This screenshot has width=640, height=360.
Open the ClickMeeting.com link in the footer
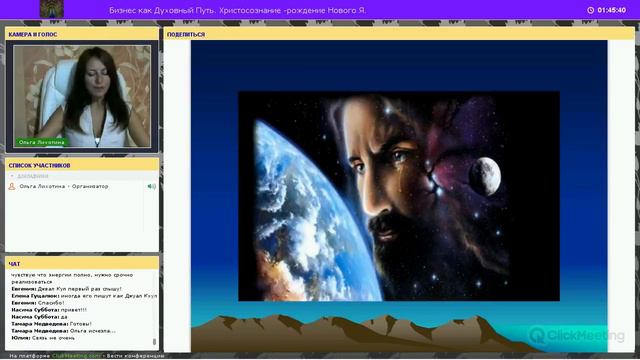click(x=76, y=356)
